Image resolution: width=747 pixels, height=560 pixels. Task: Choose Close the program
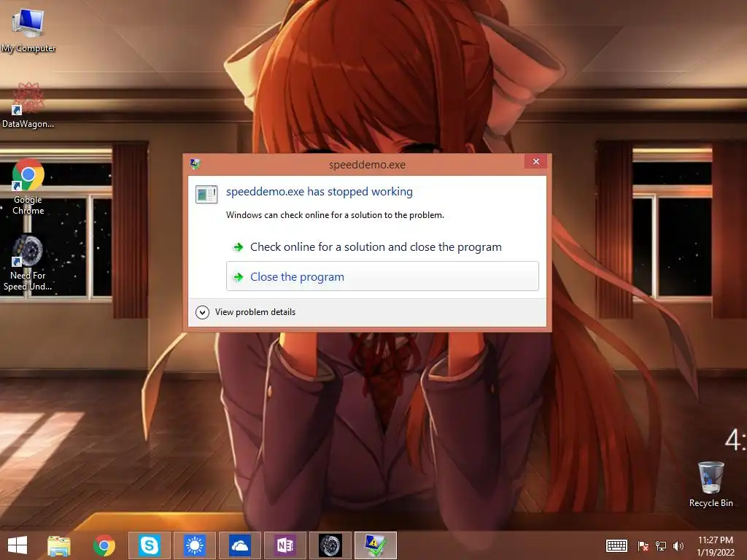click(382, 276)
